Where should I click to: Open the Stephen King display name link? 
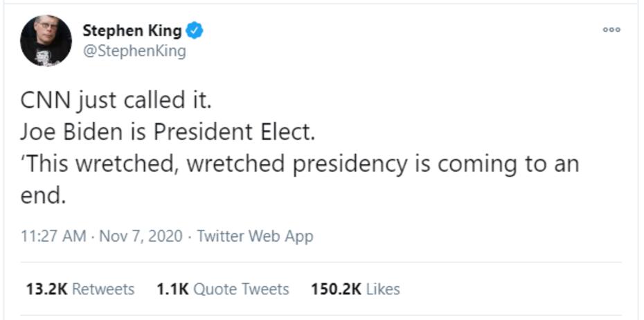tap(132, 30)
